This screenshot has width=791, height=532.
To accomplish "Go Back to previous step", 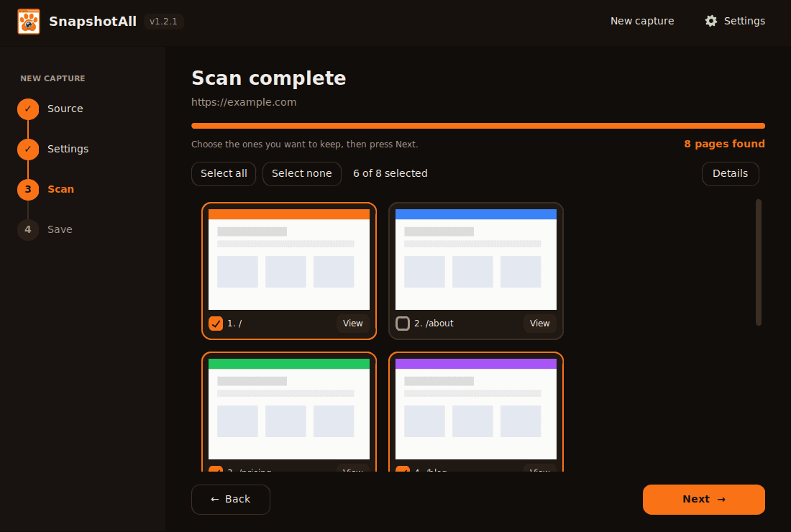I will coord(231,499).
